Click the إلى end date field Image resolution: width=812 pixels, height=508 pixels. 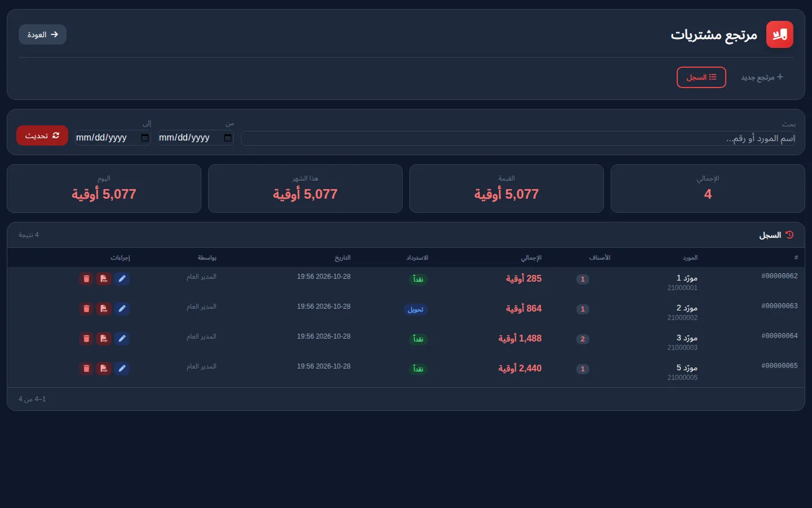[x=113, y=138]
